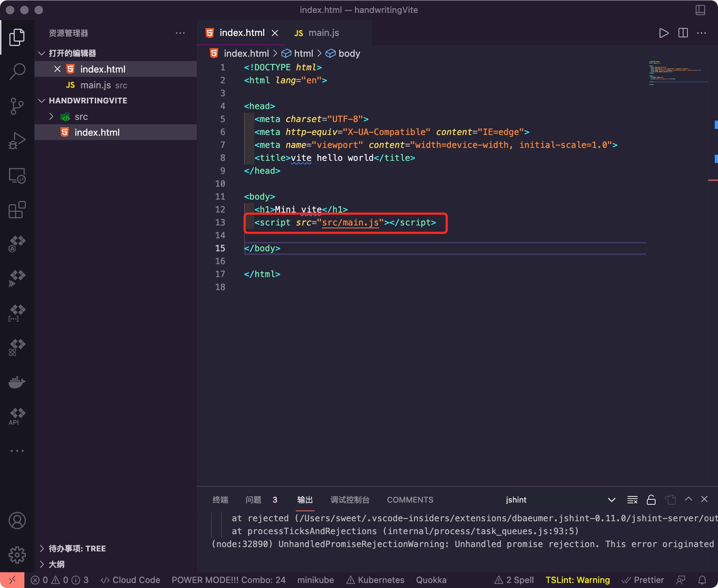Open the Explorer view in activity bar
The height and width of the screenshot is (588, 718).
pos(17,37)
